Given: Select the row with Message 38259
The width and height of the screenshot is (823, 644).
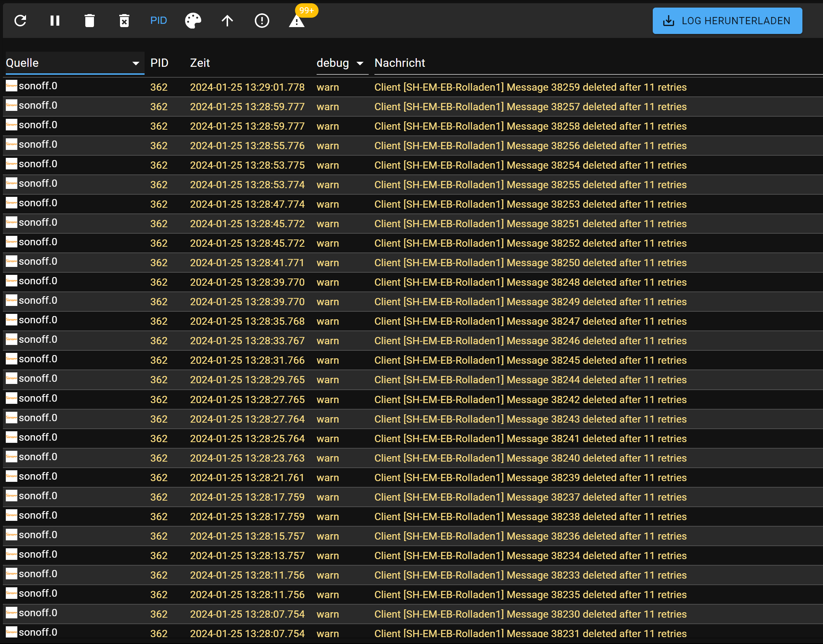Looking at the screenshot, I should click(x=413, y=87).
